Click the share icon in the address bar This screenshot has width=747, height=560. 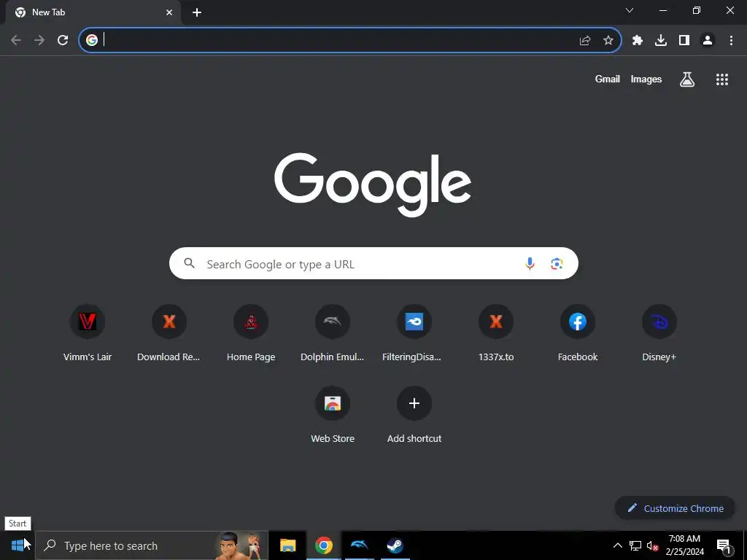(x=585, y=41)
